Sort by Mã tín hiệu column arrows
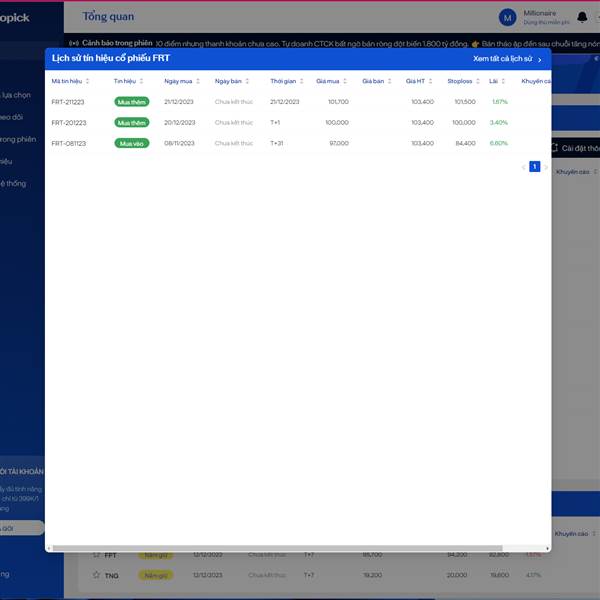The image size is (600, 600). 88,81
